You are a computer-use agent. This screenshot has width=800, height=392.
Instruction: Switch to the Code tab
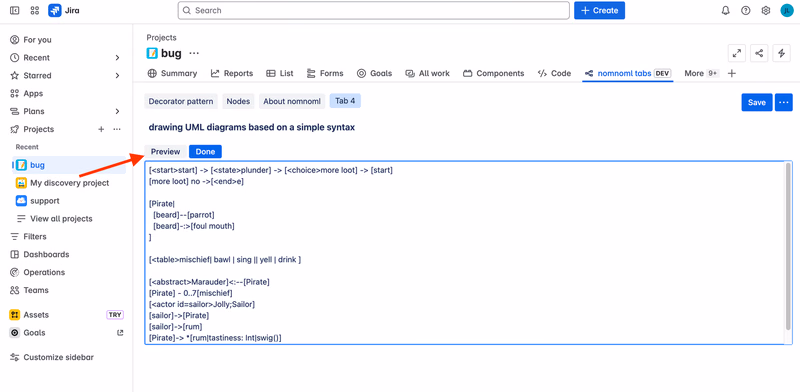pos(554,74)
